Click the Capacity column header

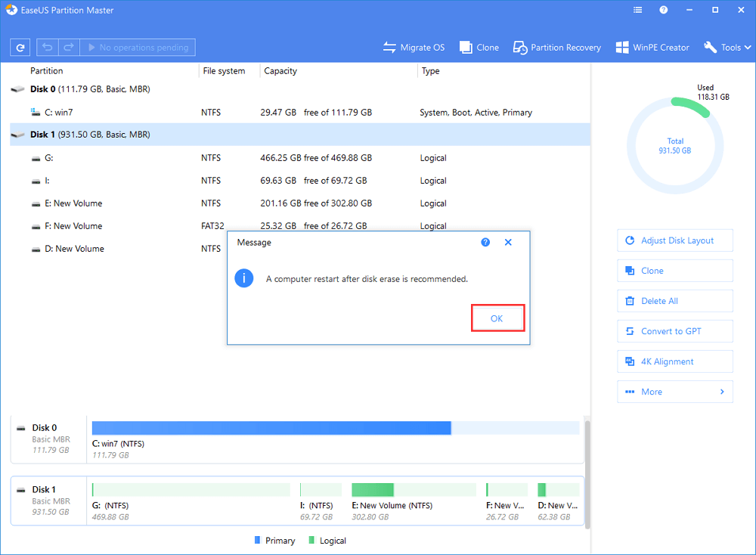(x=280, y=71)
